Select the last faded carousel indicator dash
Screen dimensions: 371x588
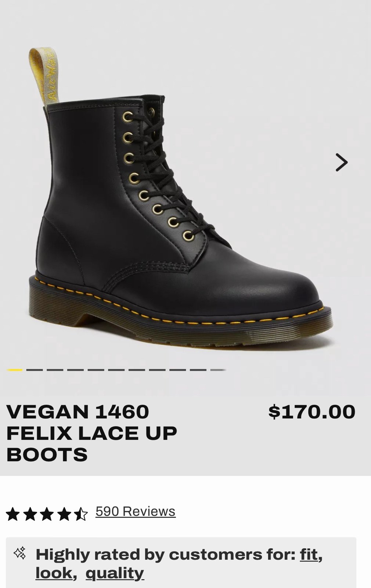point(218,370)
